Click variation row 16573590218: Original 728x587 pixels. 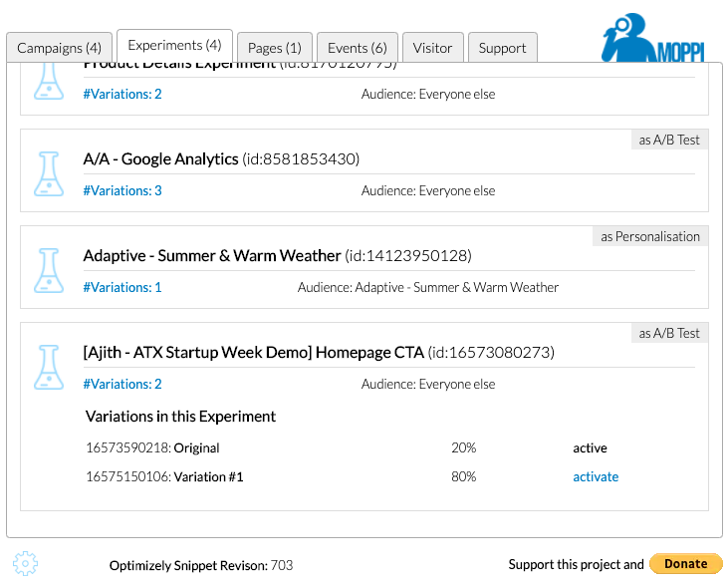152,448
